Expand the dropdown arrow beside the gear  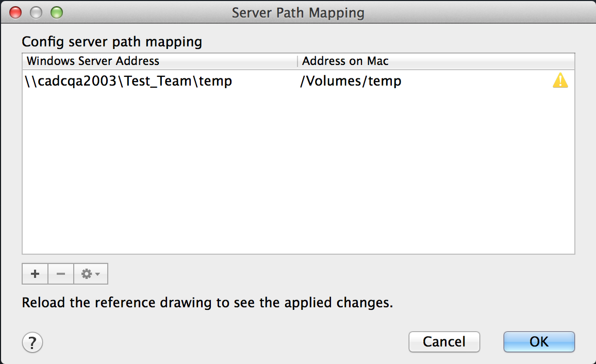click(x=98, y=275)
